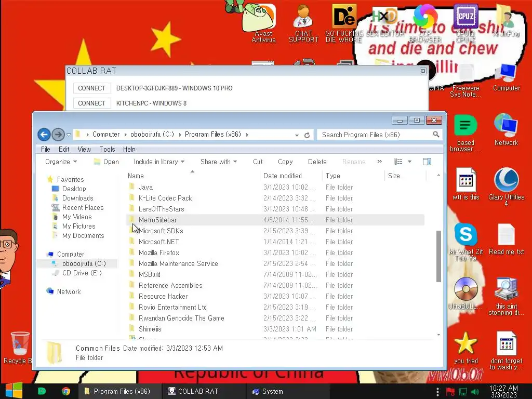532x399 pixels.
Task: Click the Delete toolbar button
Action: coord(317,162)
